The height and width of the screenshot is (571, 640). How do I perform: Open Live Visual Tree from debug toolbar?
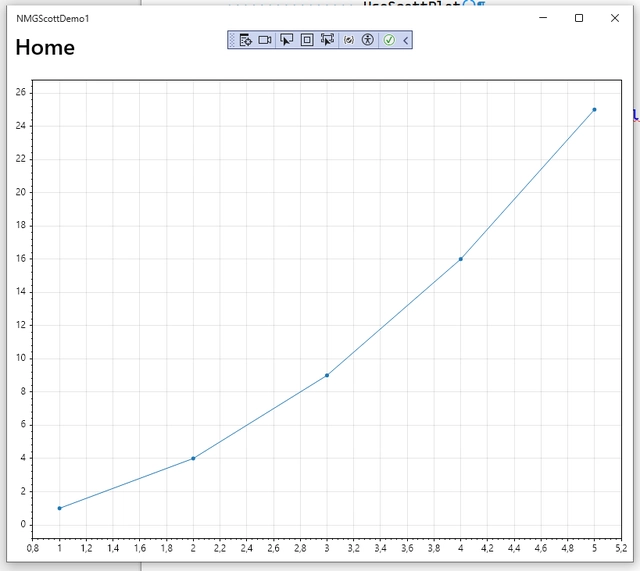click(245, 40)
